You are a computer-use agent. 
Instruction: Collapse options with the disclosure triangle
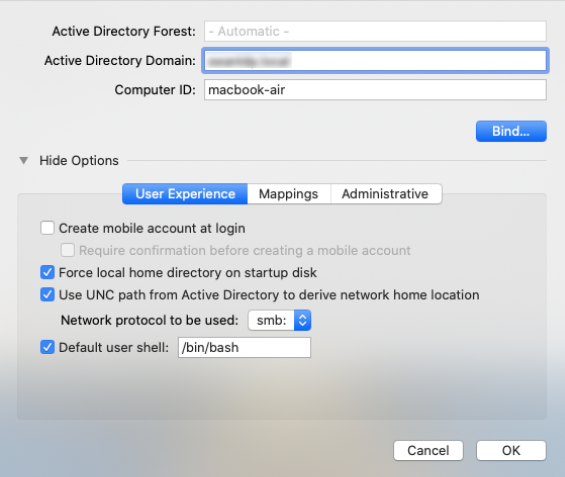pos(24,161)
